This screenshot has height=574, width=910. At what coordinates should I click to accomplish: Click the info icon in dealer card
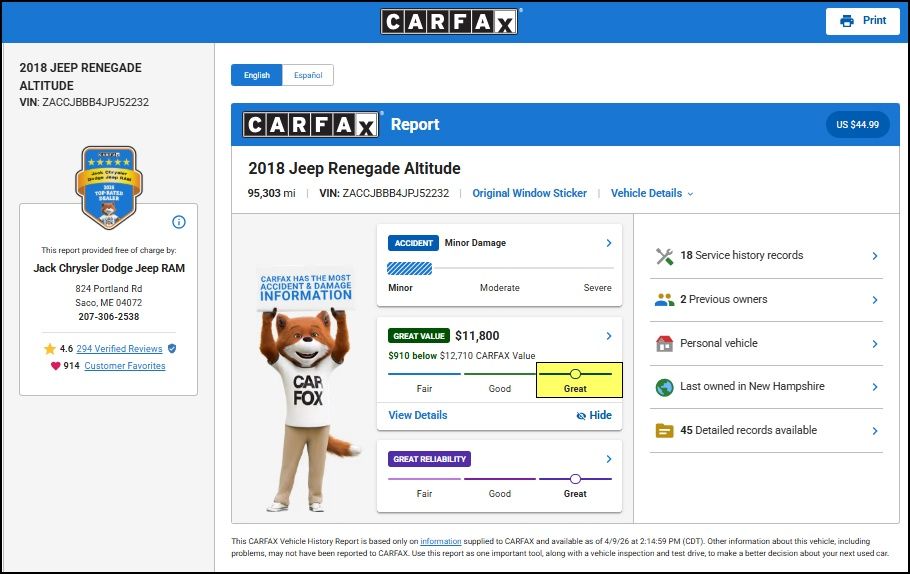[x=179, y=222]
